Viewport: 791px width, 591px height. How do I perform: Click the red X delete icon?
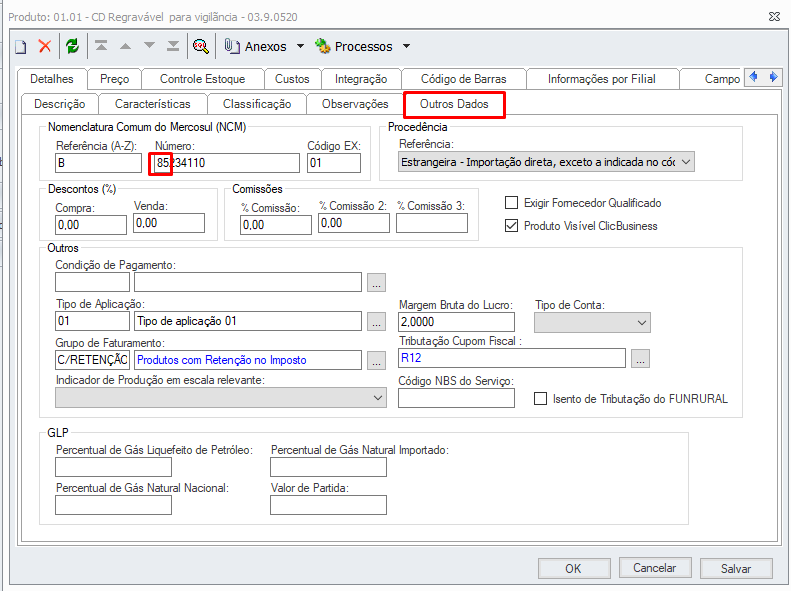(x=45, y=46)
